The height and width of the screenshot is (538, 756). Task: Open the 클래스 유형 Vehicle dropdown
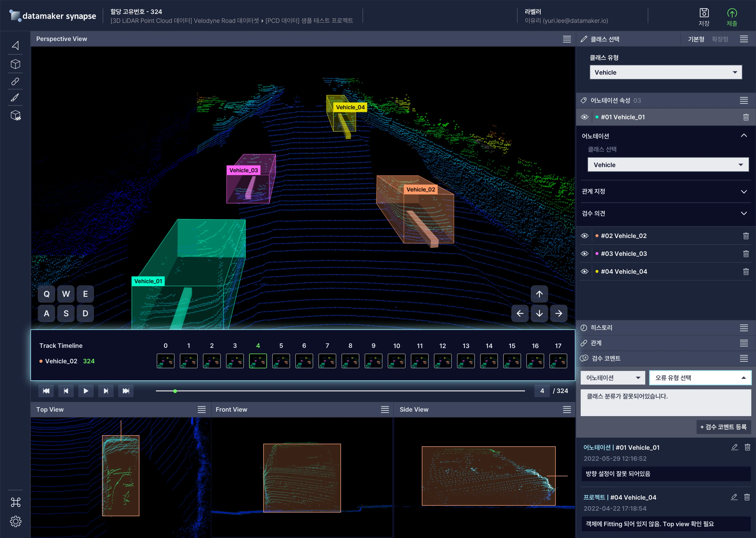click(x=665, y=72)
